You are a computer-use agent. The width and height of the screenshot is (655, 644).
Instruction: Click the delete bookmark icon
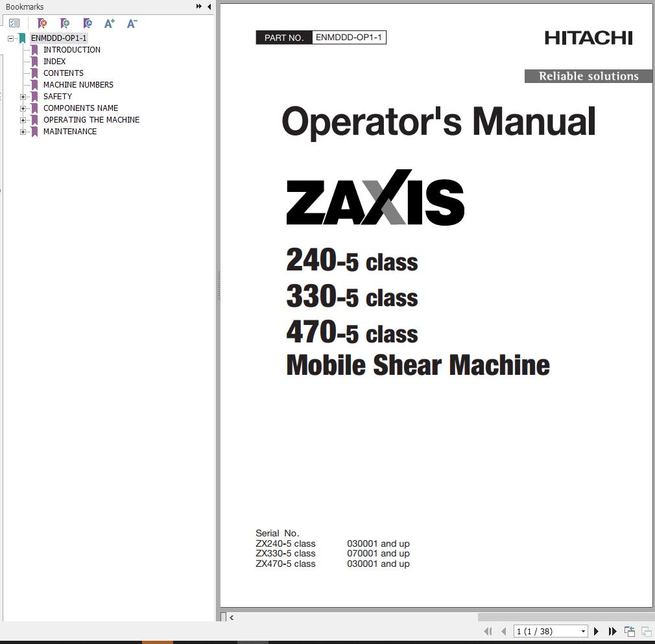point(42,23)
